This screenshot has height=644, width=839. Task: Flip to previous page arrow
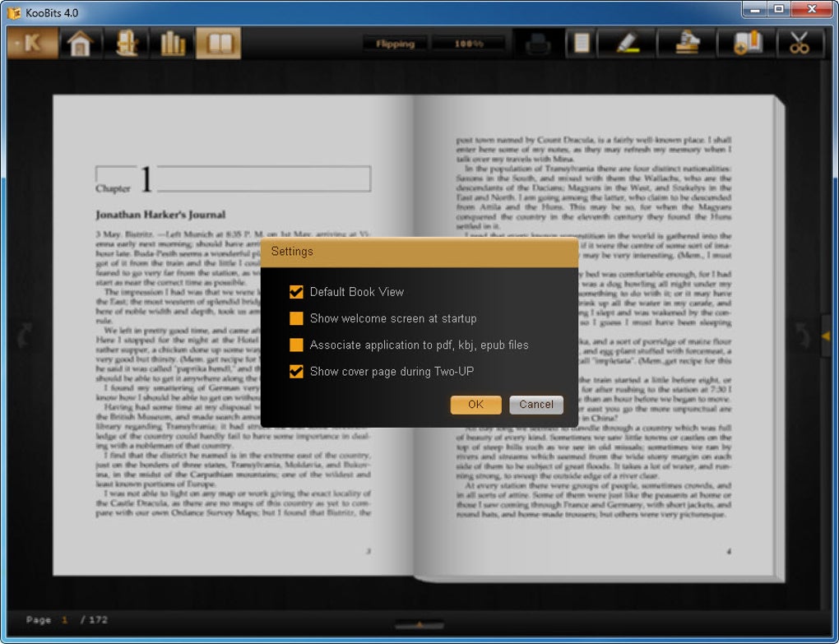pos(25,336)
